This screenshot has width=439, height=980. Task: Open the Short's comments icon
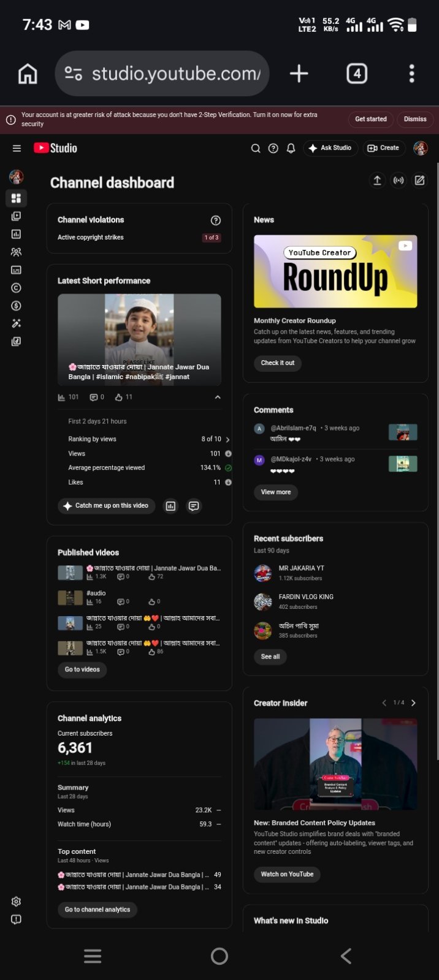coord(194,506)
